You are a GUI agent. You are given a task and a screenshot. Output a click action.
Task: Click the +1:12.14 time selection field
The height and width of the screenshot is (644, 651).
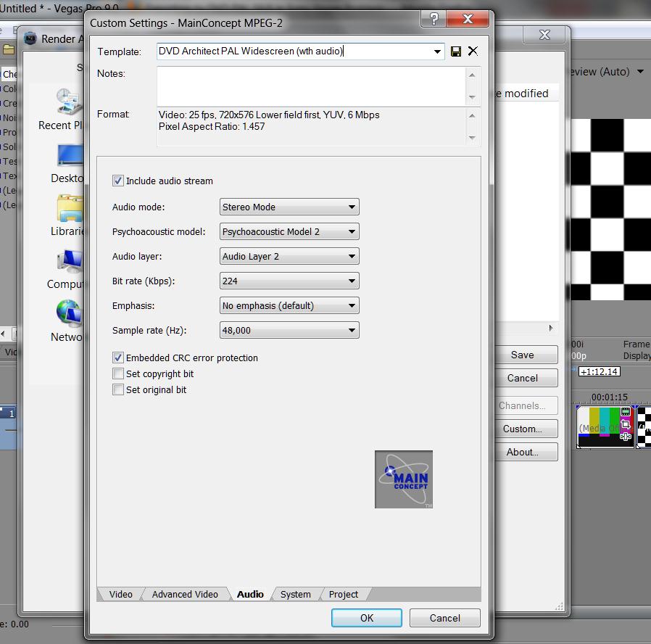pos(599,371)
